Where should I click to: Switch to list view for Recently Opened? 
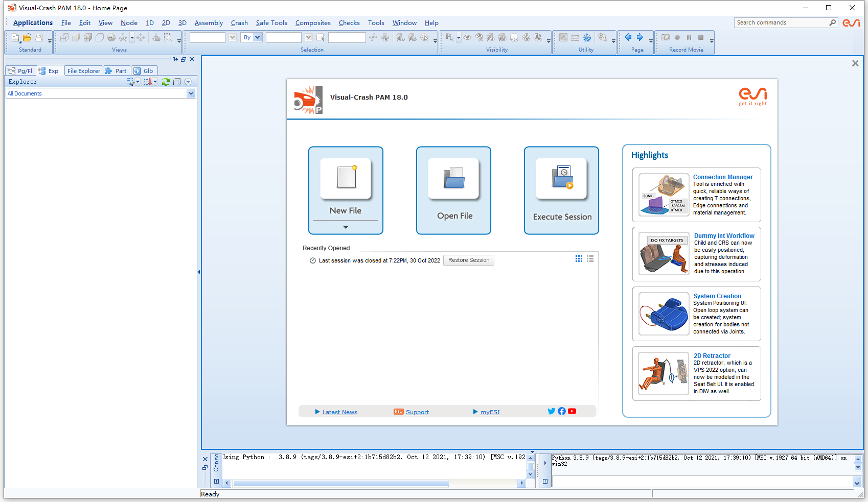point(590,259)
